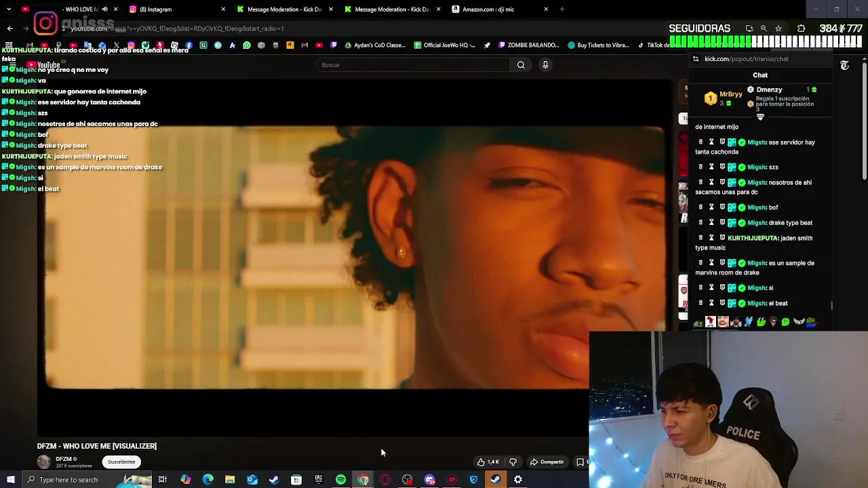Click the Windows Start button
The image size is (868, 488).
point(10,480)
